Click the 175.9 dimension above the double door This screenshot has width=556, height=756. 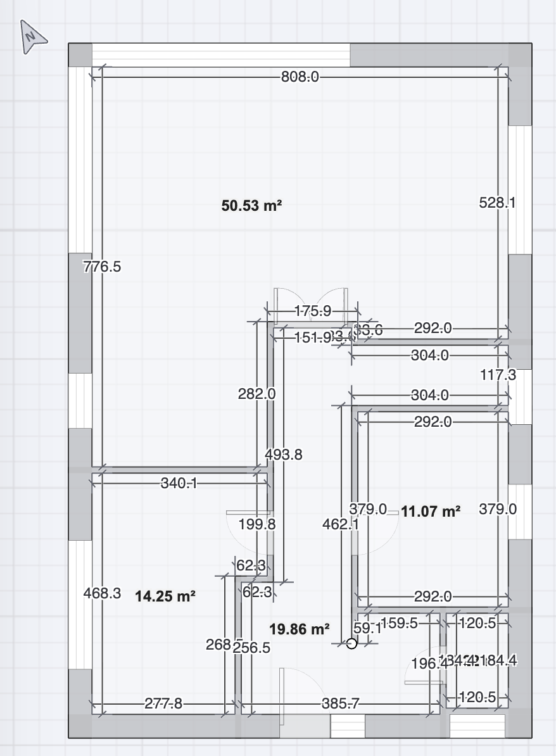[312, 311]
